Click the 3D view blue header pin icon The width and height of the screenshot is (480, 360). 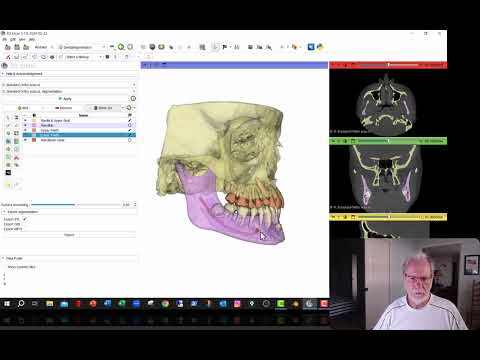(144, 65)
